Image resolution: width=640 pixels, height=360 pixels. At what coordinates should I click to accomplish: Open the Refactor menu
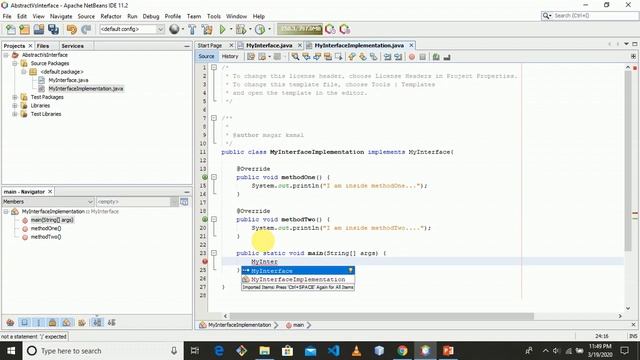[111, 16]
